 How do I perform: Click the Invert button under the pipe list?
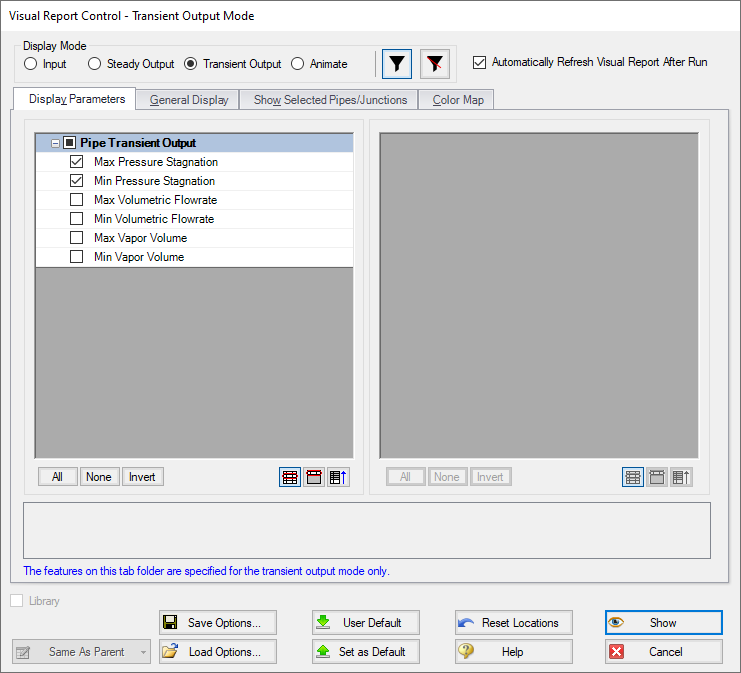[x=143, y=477]
